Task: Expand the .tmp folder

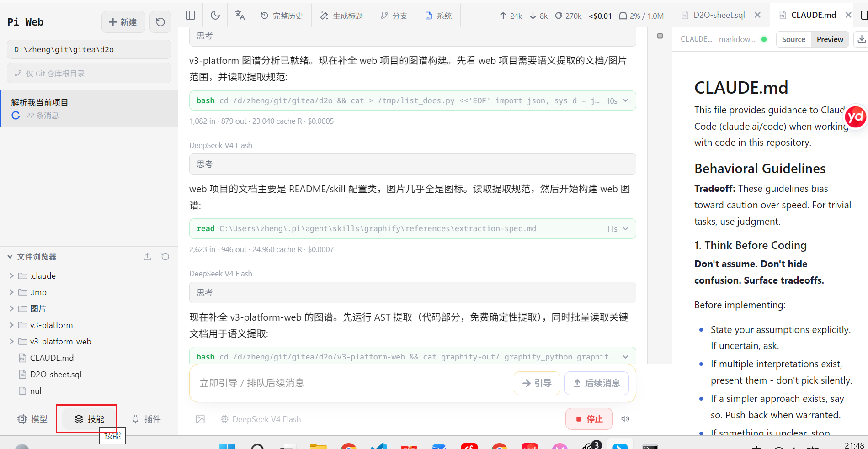Action: (x=11, y=292)
